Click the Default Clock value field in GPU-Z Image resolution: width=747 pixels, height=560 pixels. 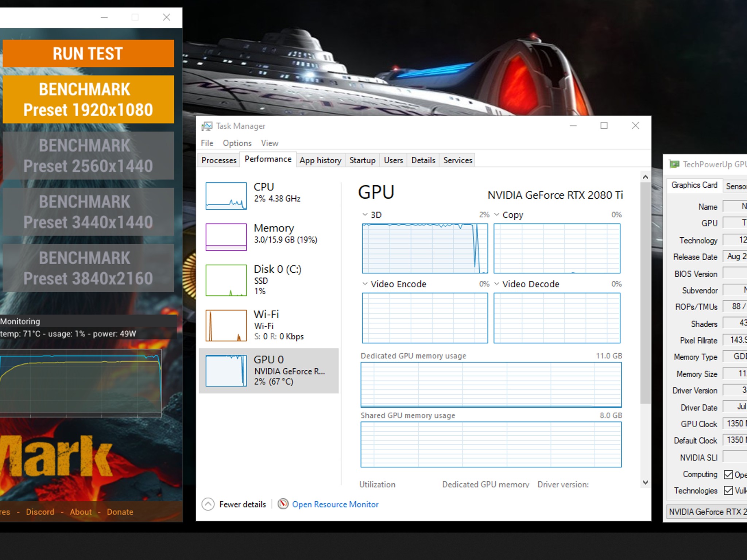(x=735, y=440)
